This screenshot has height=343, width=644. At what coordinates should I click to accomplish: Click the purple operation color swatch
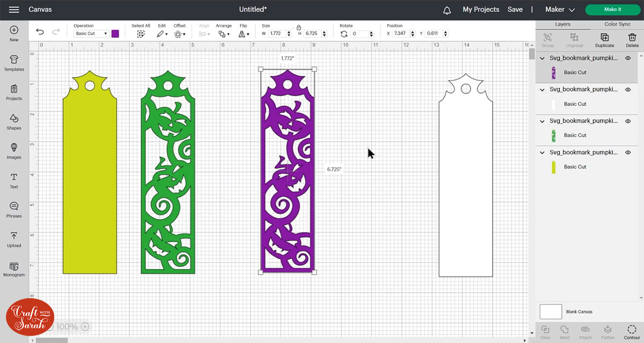click(115, 33)
